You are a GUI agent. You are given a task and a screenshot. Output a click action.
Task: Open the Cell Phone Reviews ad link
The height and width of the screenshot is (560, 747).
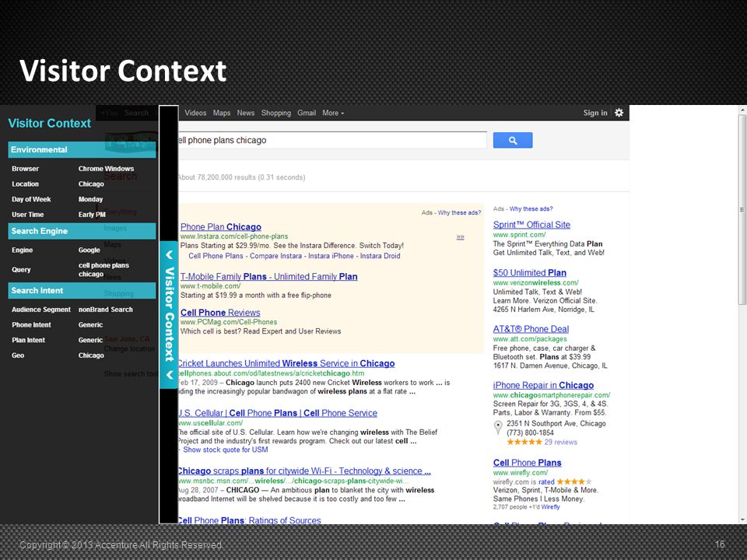click(220, 313)
